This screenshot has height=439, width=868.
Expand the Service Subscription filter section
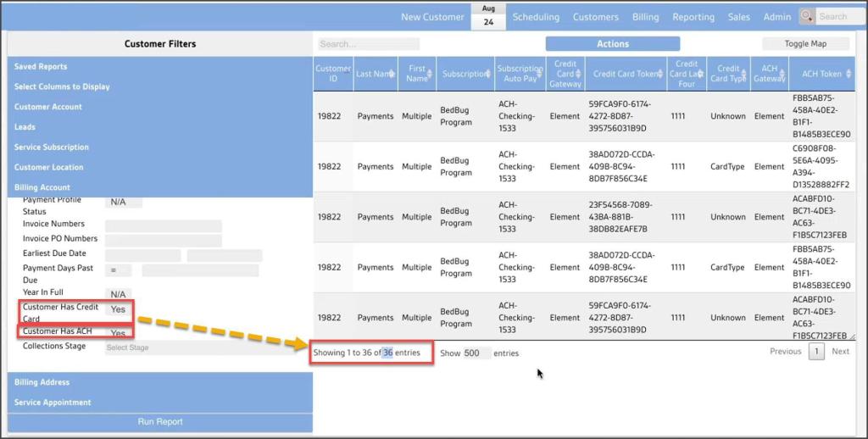coord(52,147)
